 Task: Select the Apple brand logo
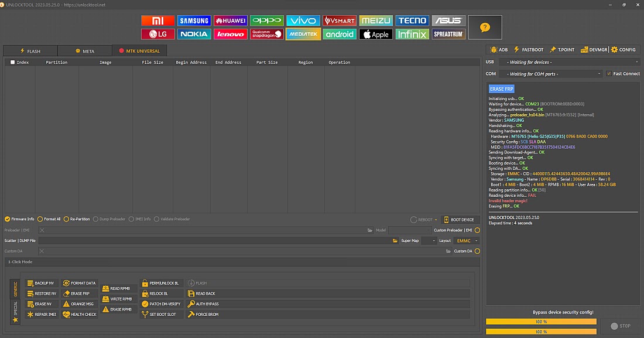(x=376, y=34)
